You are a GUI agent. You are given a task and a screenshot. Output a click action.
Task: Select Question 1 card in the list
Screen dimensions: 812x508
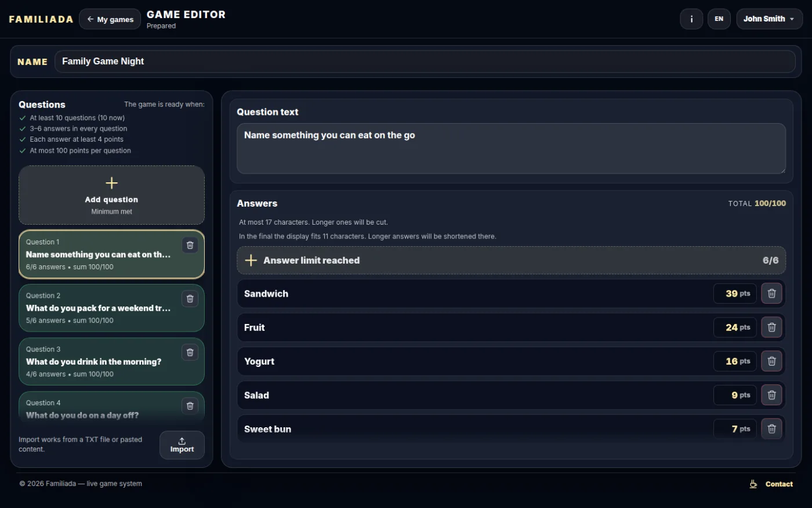111,254
